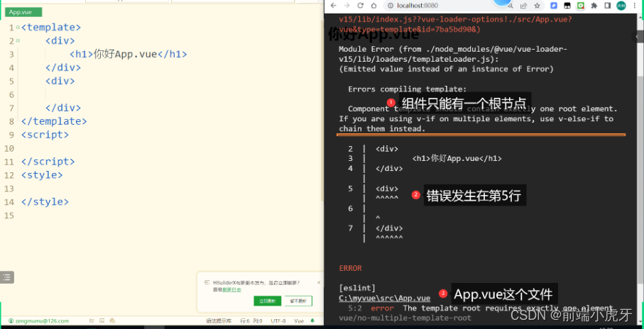This screenshot has height=329, width=644.
Task: Bookmark this page with the star
Action: 537,6
